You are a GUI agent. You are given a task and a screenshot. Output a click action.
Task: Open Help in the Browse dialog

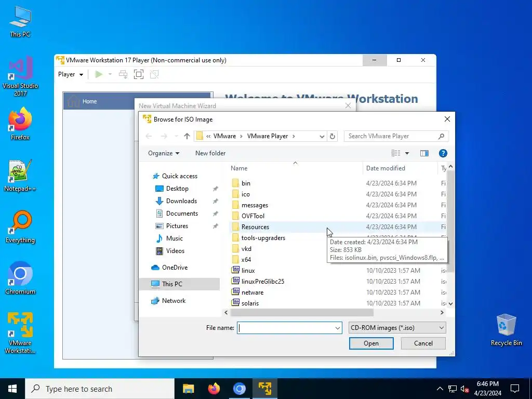[443, 153]
